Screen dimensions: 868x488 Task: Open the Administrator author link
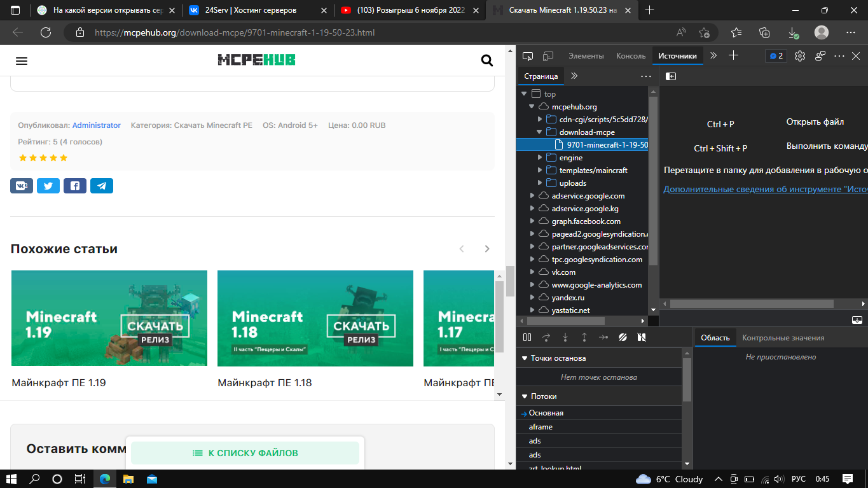click(x=96, y=125)
